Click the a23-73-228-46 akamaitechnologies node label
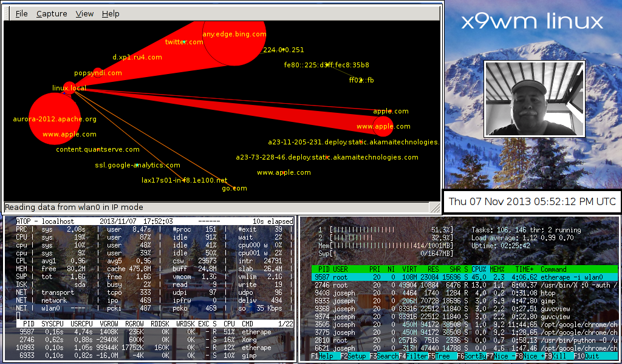 [327, 157]
